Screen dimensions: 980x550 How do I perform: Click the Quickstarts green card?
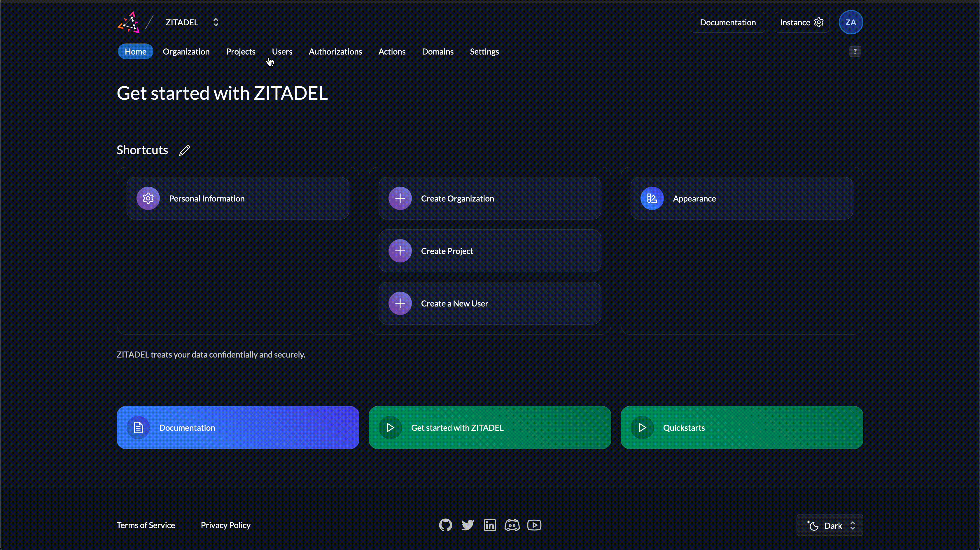coord(741,428)
